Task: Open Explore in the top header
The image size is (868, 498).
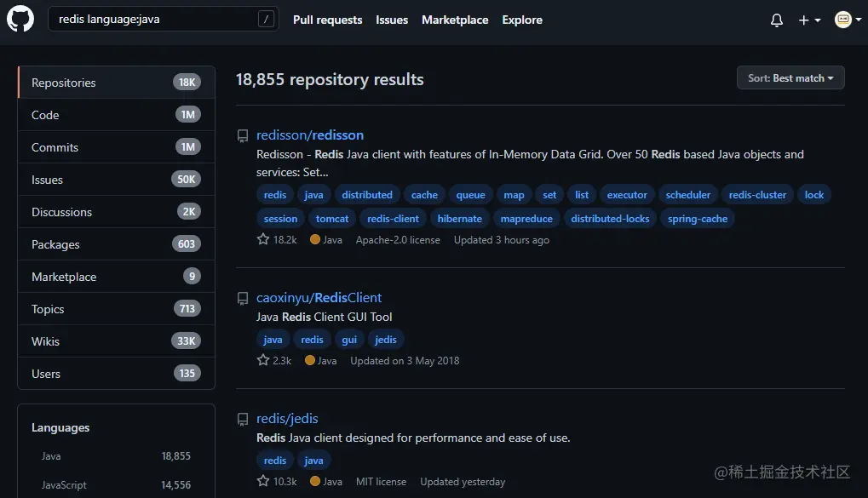Action: [522, 20]
